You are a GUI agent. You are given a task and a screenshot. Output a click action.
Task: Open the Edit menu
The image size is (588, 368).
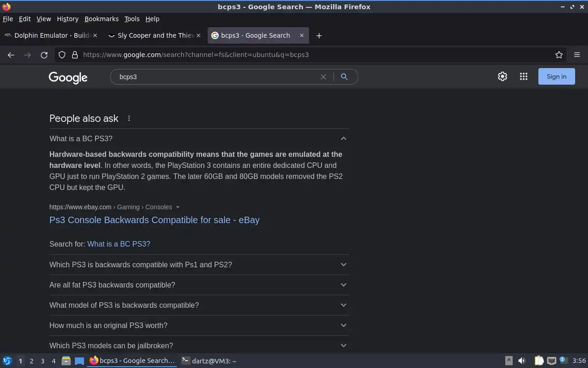[x=25, y=19]
